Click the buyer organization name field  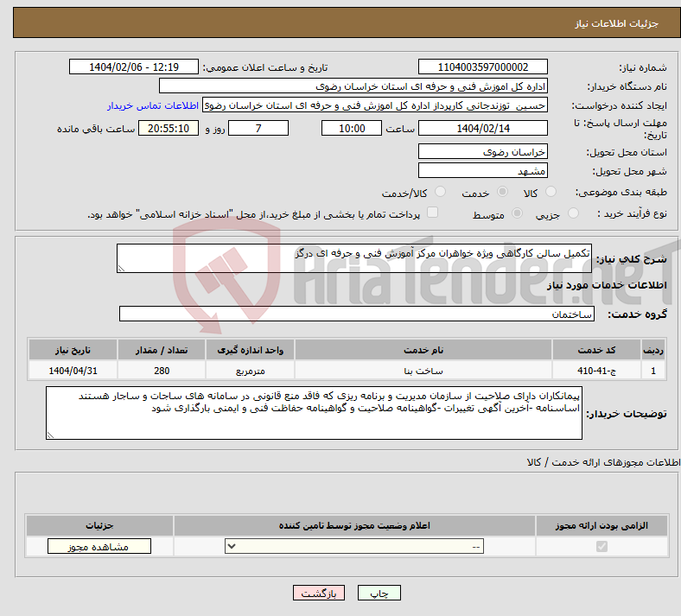tap(353, 86)
